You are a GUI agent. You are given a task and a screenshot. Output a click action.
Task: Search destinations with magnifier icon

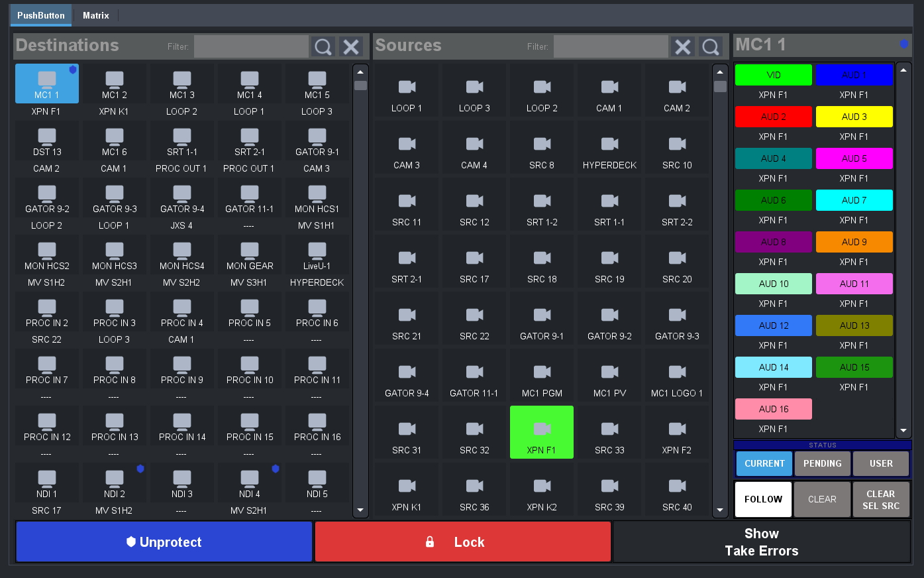(x=323, y=46)
